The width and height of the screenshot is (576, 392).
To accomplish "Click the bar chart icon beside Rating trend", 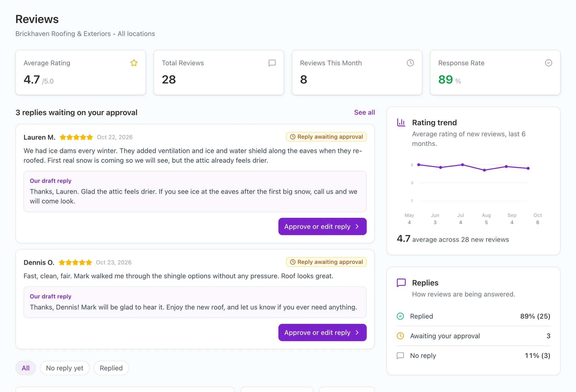I will [401, 122].
